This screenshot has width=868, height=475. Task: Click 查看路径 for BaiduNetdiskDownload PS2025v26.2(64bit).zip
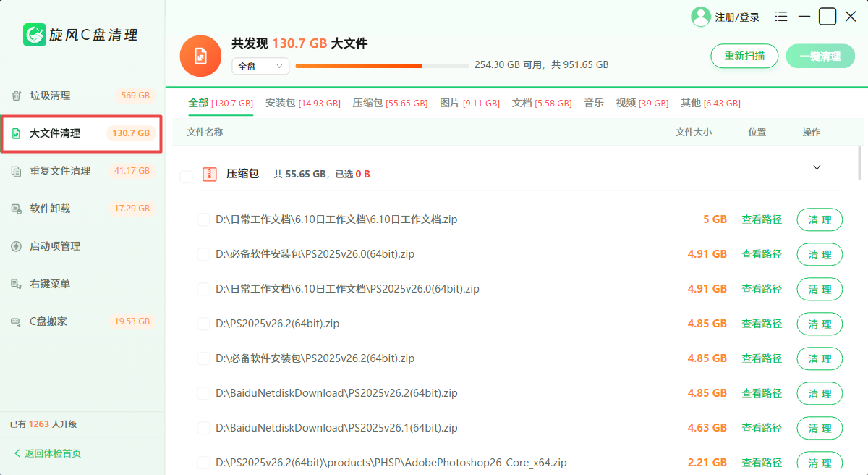coord(762,393)
